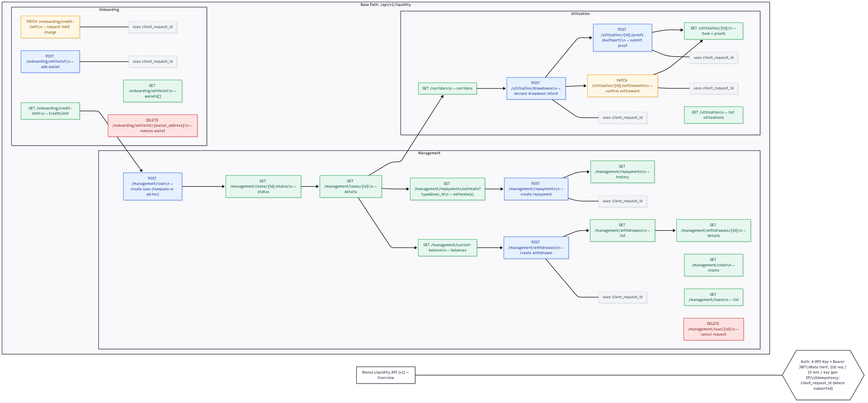868x403 pixels.
Task: Select GET /onboarding/whitelist wallets[] node
Action: [153, 91]
